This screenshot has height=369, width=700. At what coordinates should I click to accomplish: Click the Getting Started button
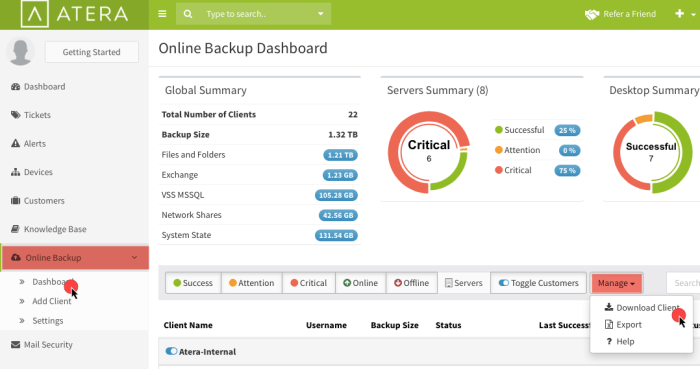92,52
